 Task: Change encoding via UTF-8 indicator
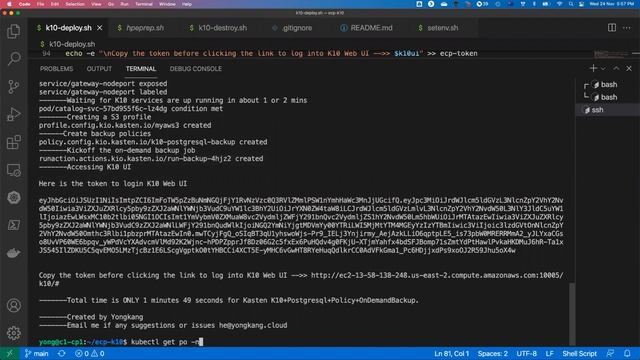(527, 353)
